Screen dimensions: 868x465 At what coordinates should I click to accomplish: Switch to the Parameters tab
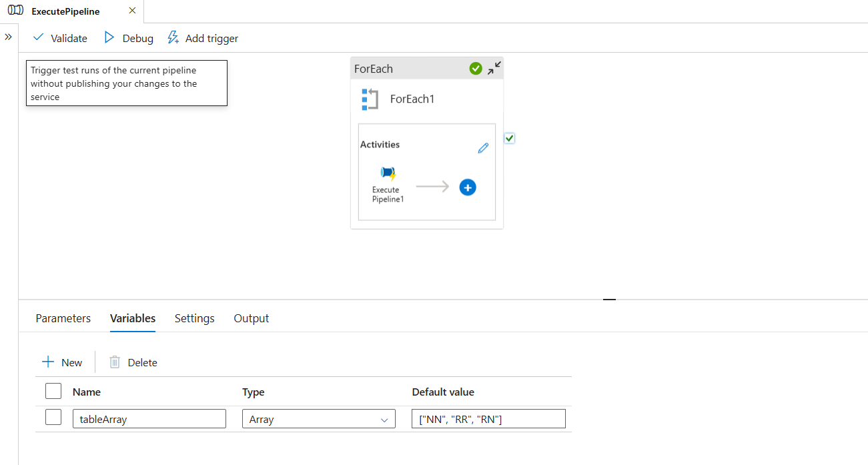[x=63, y=318]
